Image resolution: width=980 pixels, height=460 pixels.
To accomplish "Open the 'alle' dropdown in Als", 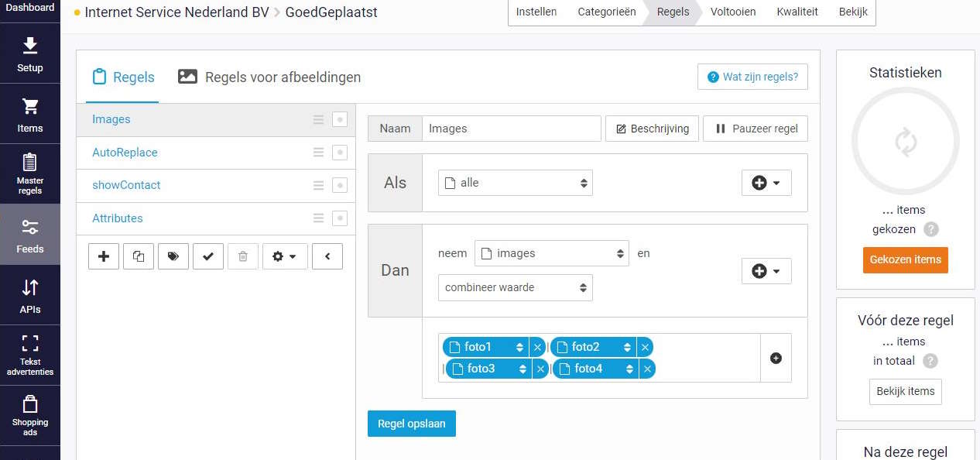I will coord(516,183).
